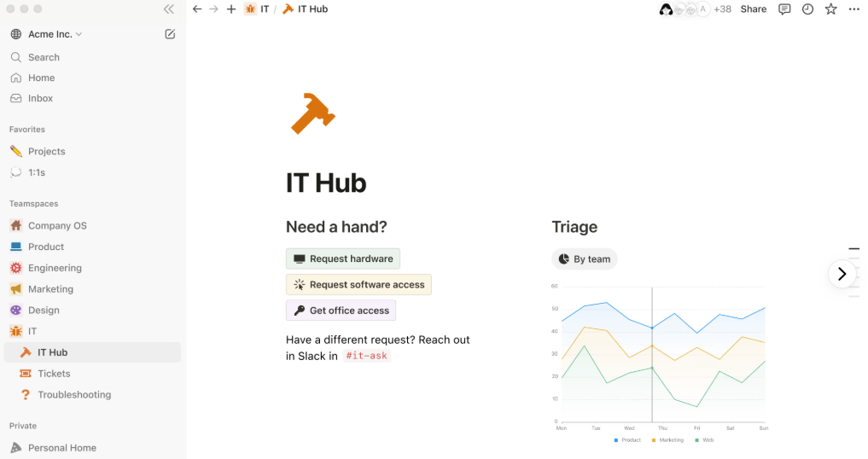The image size is (868, 459).
Task: Toggle Web series in chart legend
Action: tap(704, 440)
